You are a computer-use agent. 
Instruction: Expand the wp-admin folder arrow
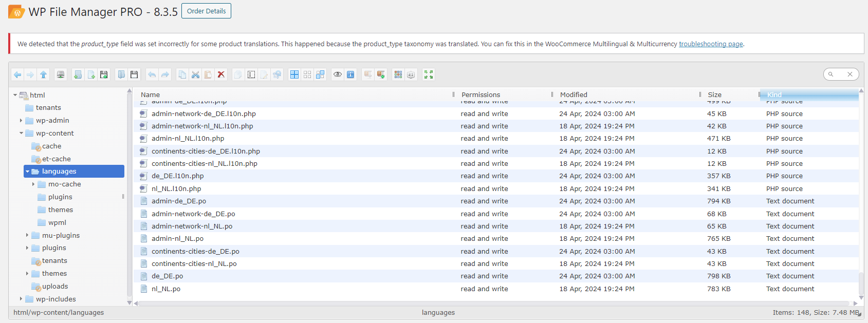[21, 121]
